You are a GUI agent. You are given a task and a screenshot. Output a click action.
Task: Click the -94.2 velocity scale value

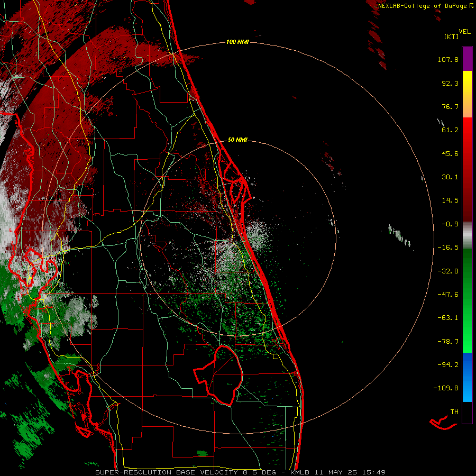pos(448,364)
